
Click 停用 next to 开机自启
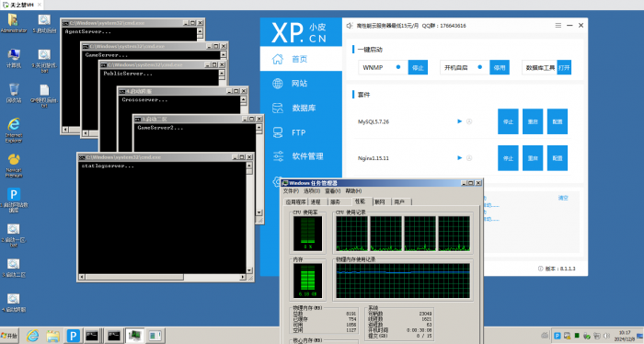(500, 67)
